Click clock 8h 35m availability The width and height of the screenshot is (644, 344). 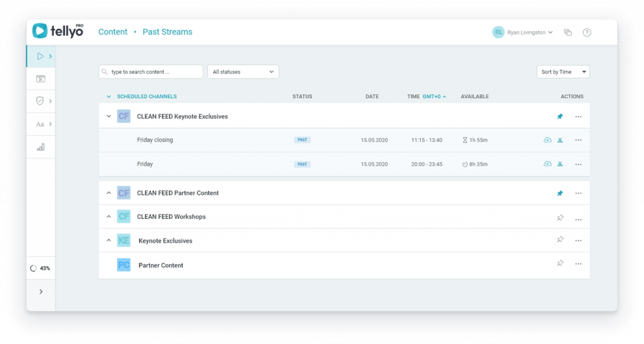click(475, 164)
